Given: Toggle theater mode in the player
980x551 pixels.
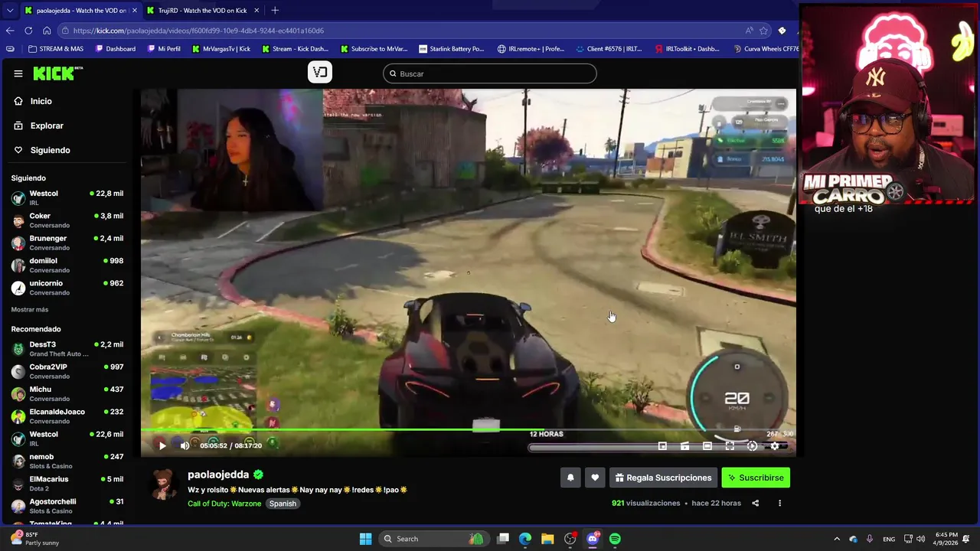Looking at the screenshot, I should pyautogui.click(x=707, y=446).
